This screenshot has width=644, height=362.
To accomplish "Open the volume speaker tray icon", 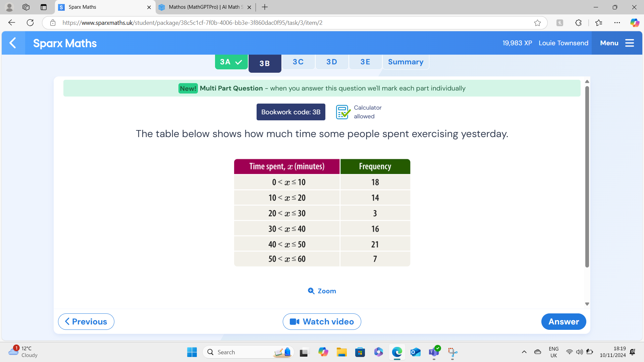I will click(x=579, y=352).
